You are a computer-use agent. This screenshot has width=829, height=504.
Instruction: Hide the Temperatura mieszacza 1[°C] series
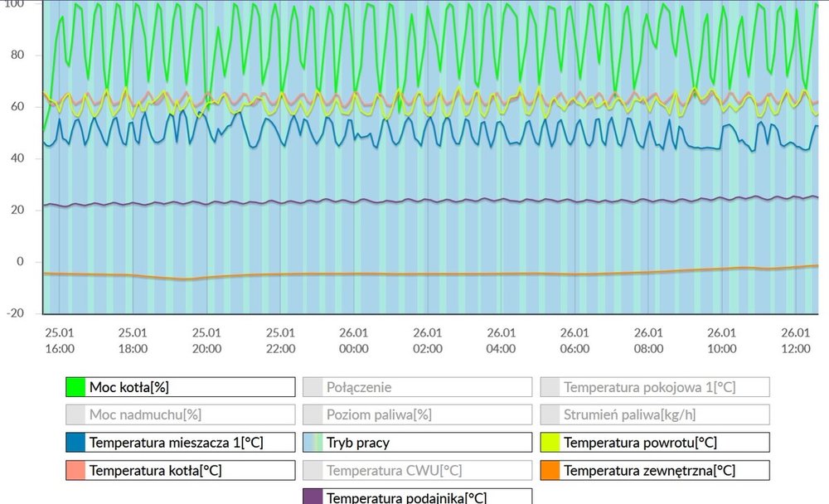[180, 442]
